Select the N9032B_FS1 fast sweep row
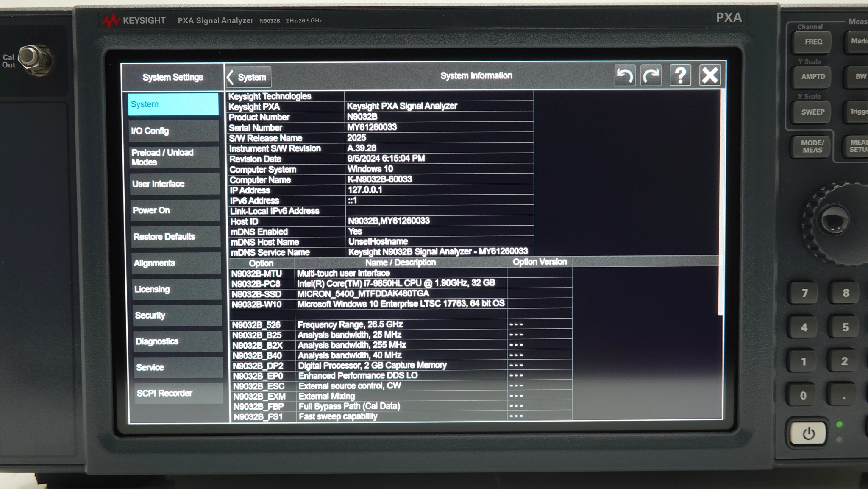 point(402,416)
